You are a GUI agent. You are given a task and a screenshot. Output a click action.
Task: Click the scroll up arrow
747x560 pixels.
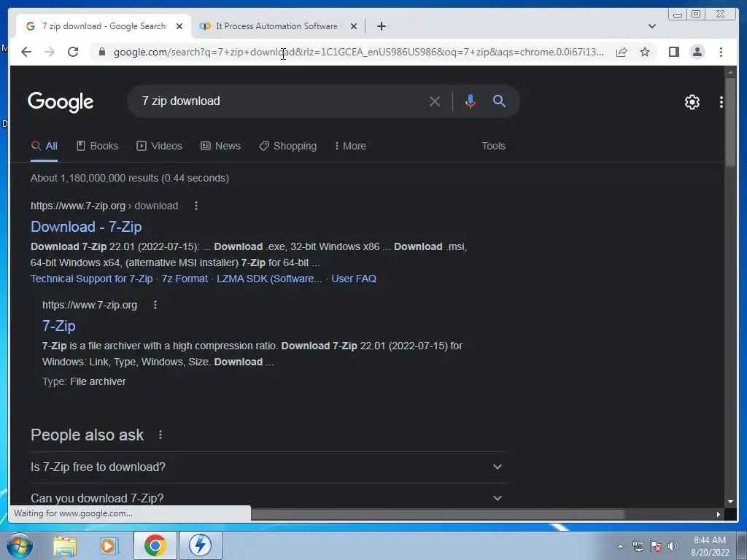(730, 72)
